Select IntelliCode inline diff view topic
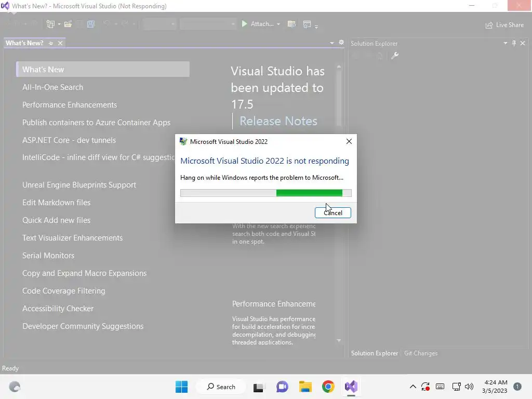The width and height of the screenshot is (532, 399). (x=98, y=157)
